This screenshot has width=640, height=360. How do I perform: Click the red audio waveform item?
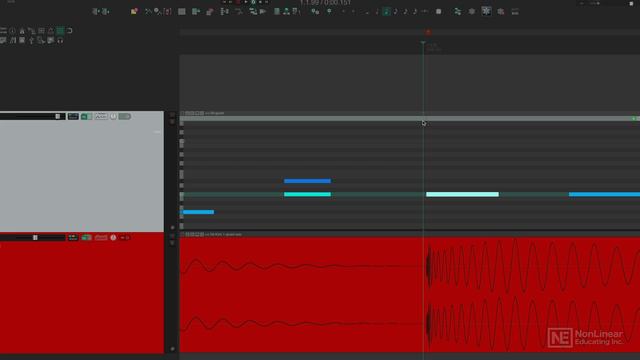(x=410, y=295)
